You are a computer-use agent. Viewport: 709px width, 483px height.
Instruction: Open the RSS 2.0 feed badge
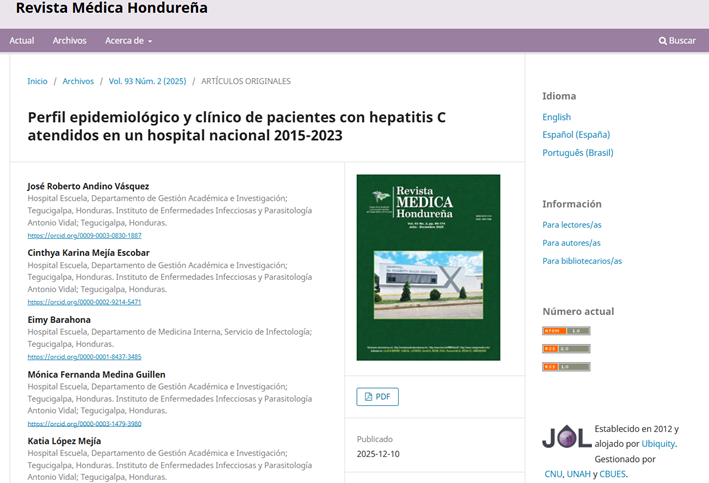click(566, 349)
